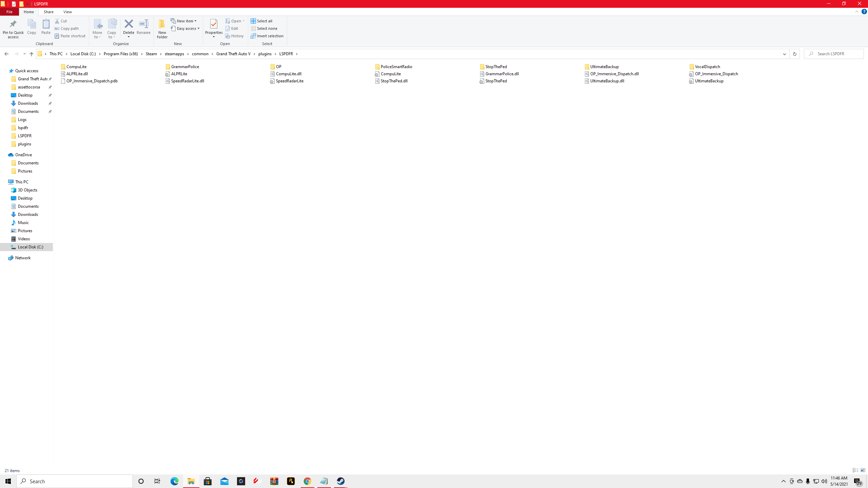Expand the address bar history dropdown

(784, 54)
